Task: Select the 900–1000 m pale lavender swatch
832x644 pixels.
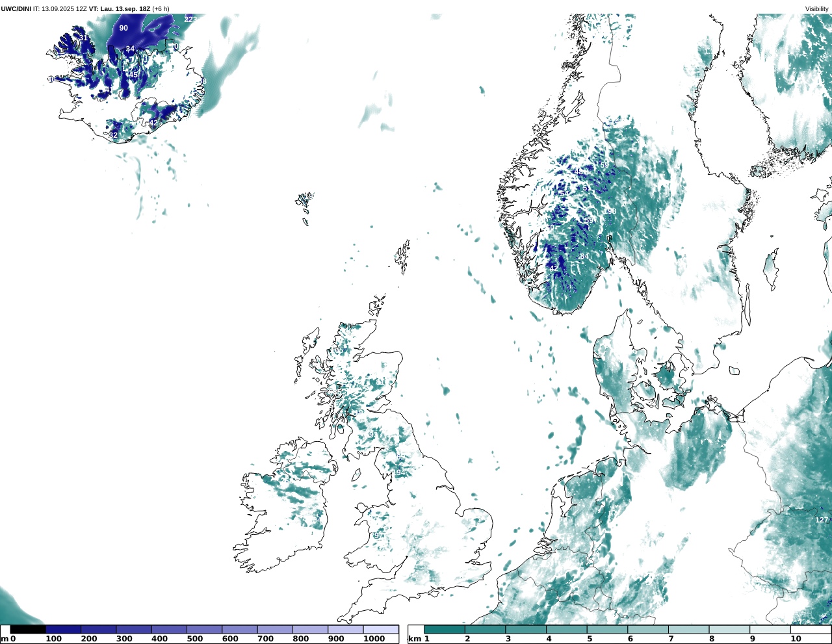Action: click(x=345, y=629)
